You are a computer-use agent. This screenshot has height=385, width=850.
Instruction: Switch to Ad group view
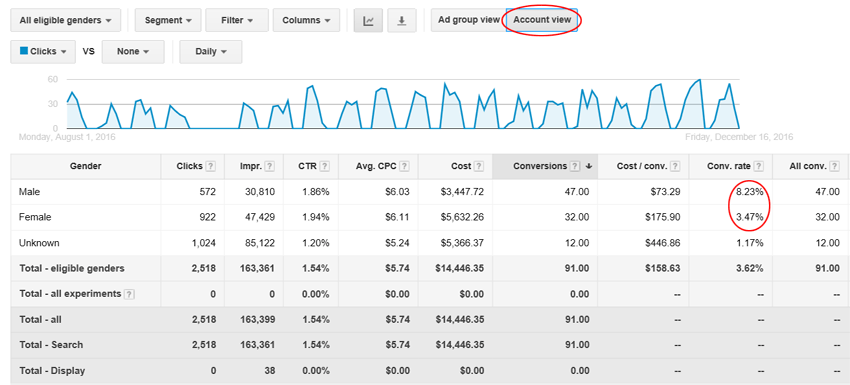[468, 20]
